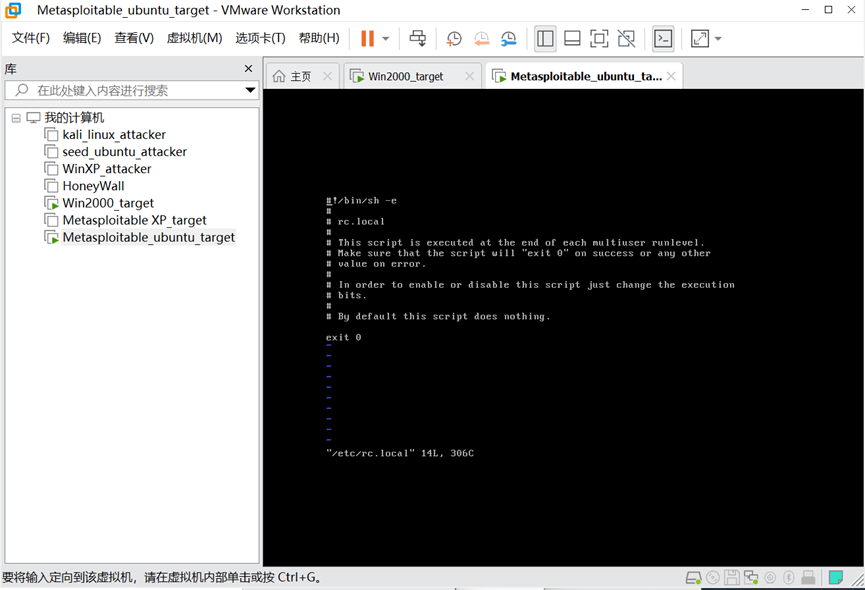The height and width of the screenshot is (590, 865).
Task: Click the hard disk status icon
Action: 693,578
